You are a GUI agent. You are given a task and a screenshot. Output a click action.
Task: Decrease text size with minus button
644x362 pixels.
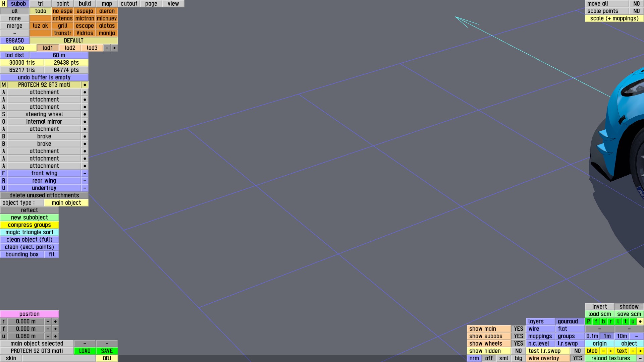(x=633, y=351)
